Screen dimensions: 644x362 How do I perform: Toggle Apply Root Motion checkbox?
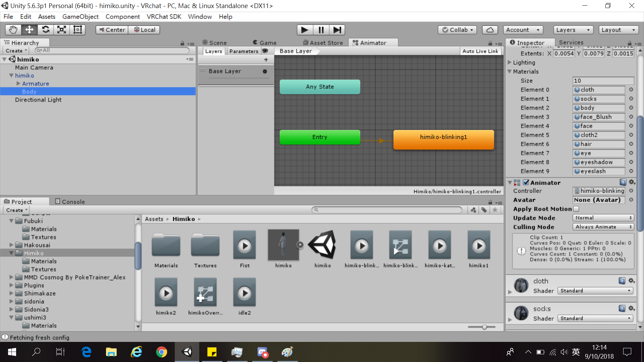pos(576,209)
